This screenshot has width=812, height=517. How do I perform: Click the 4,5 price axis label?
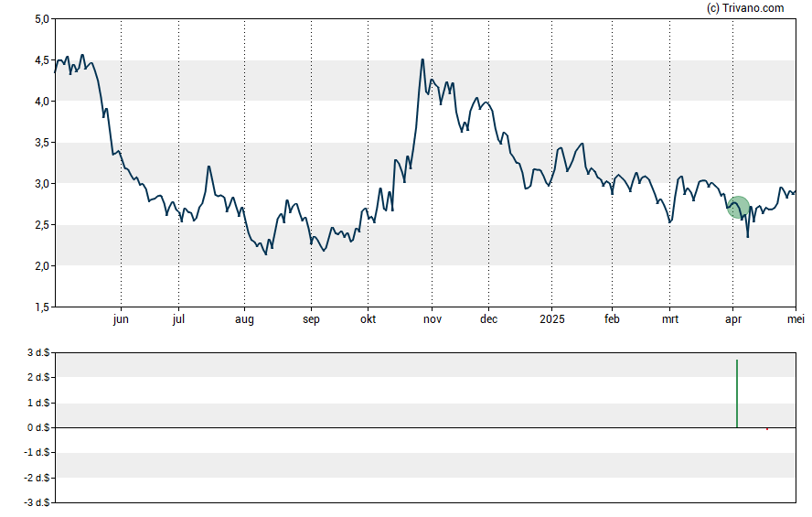click(42, 60)
